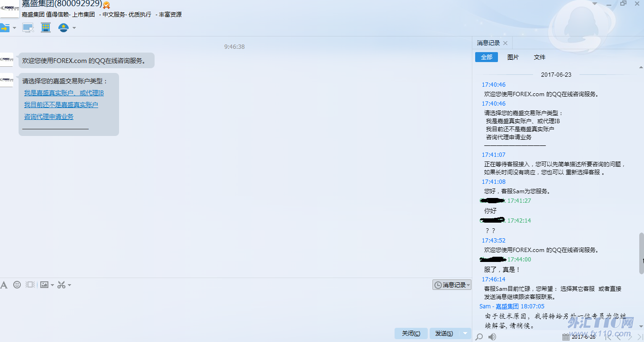The width and height of the screenshot is (644, 342).
Task: Click history message 服了，真是！
Action: (502, 270)
